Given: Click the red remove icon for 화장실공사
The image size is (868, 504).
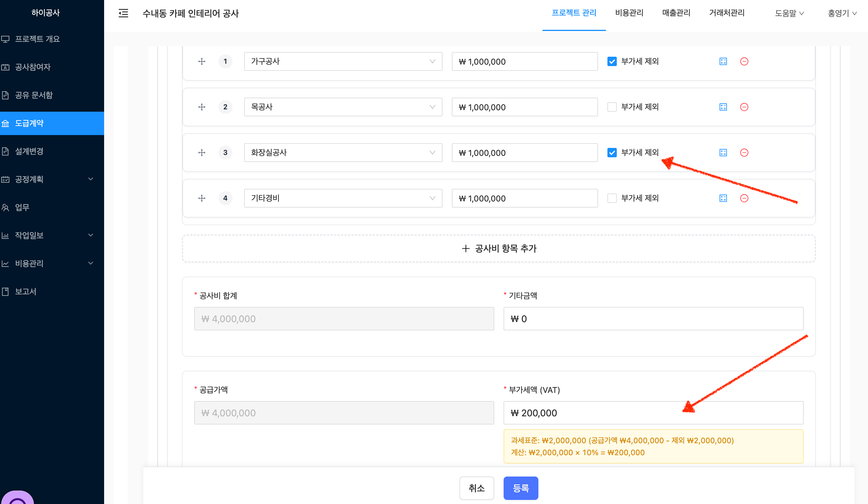Looking at the screenshot, I should click(x=744, y=153).
